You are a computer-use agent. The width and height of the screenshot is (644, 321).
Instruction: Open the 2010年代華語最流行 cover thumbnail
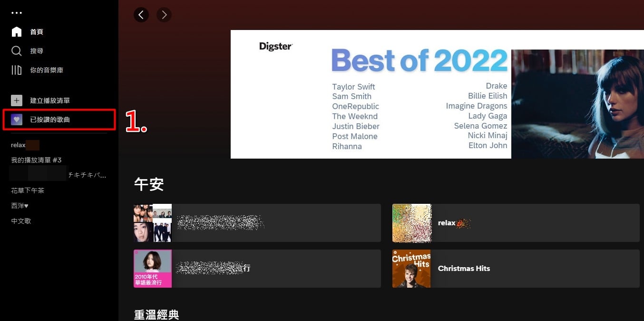coord(153,269)
